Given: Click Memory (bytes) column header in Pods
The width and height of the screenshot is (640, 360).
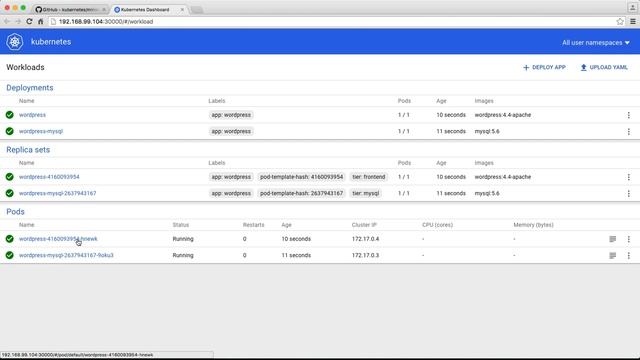Looking at the screenshot, I should tap(533, 225).
